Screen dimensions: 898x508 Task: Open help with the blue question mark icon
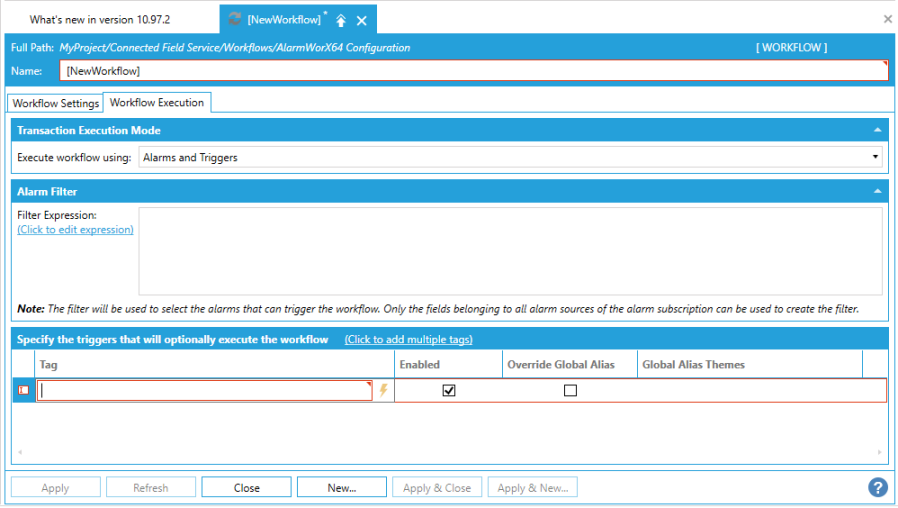point(877,487)
